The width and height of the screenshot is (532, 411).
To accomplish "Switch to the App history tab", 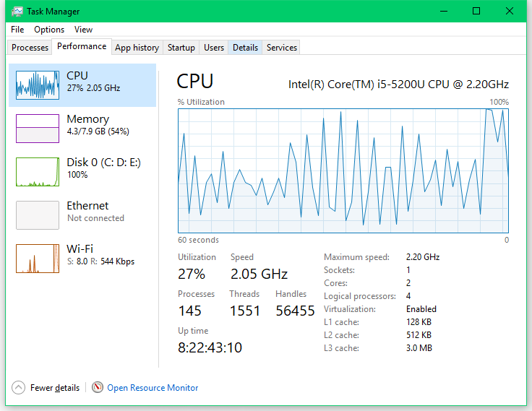I will pos(137,48).
